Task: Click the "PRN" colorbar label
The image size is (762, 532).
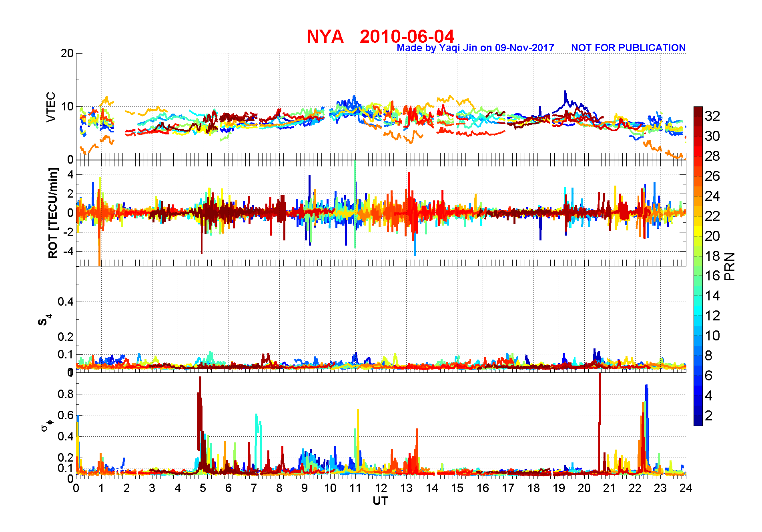Action: pyautogui.click(x=730, y=266)
